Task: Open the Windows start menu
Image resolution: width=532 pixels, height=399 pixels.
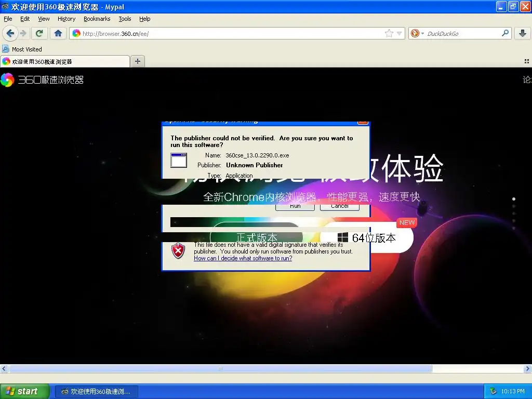Action: point(25,391)
